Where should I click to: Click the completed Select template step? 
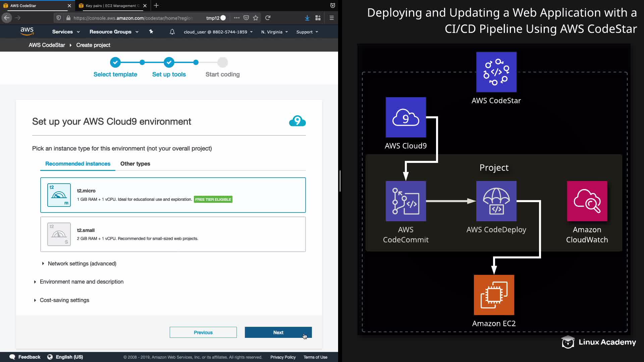tap(115, 63)
